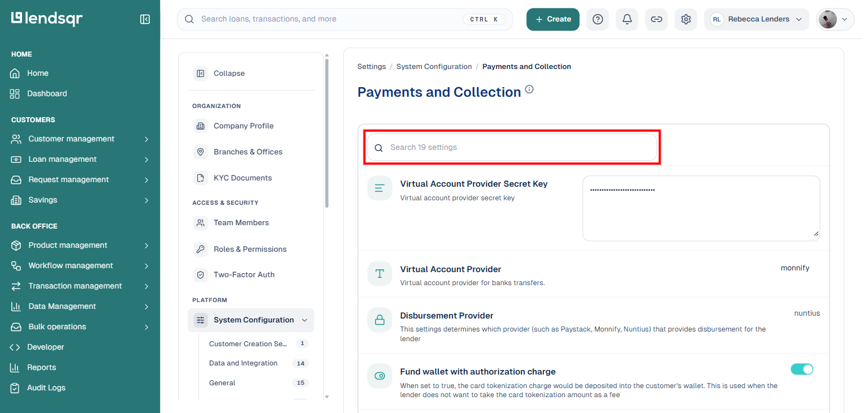The height and width of the screenshot is (413, 868).
Task: Click the Disbursement Provider lock icon
Action: click(379, 320)
